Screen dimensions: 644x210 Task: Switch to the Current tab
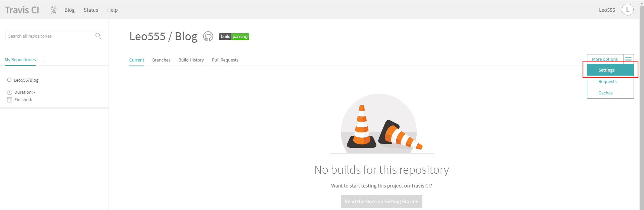pos(137,60)
